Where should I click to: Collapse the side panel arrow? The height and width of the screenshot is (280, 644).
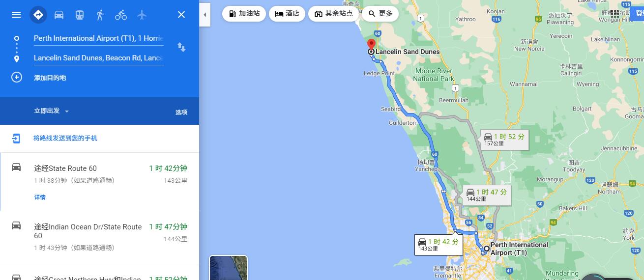point(205,15)
